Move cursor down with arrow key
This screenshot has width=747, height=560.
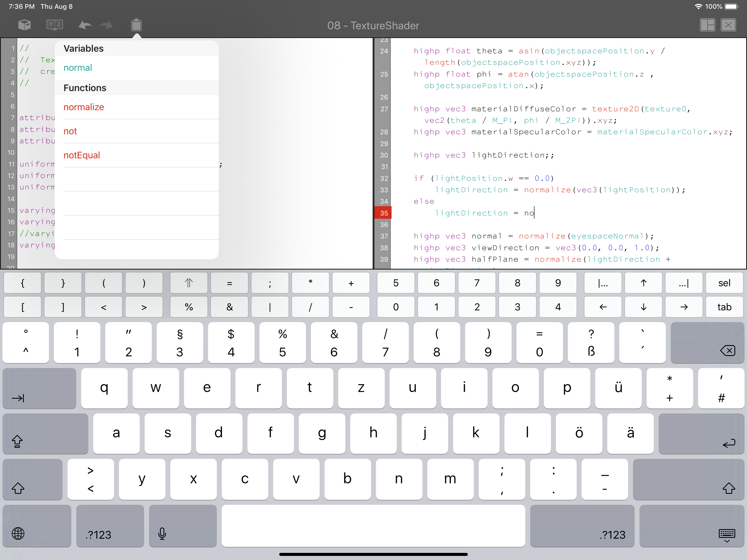click(643, 307)
